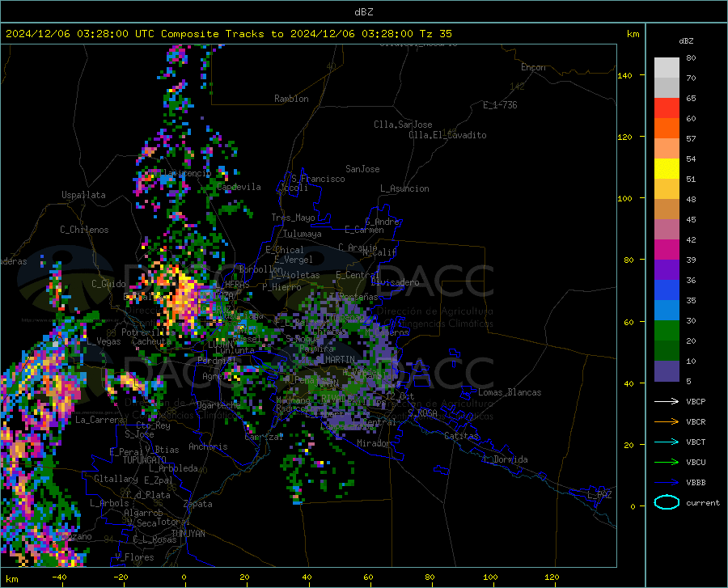The image size is (728, 588).
Task: Click the Clla.SanJose map label
Action: click(403, 125)
